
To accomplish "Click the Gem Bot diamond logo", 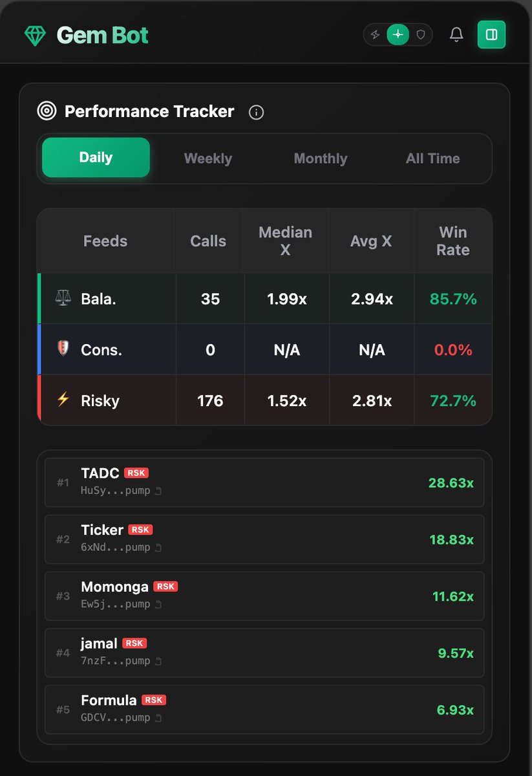I will tap(35, 35).
